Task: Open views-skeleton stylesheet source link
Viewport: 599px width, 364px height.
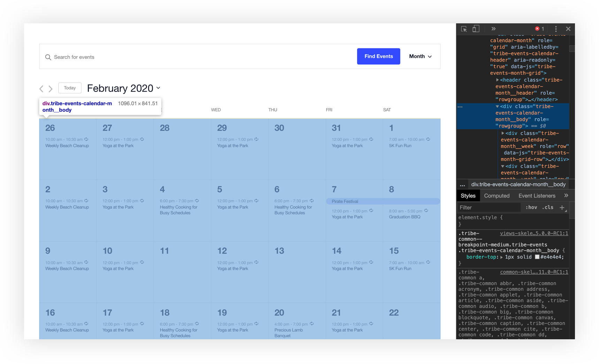Action: (x=534, y=233)
